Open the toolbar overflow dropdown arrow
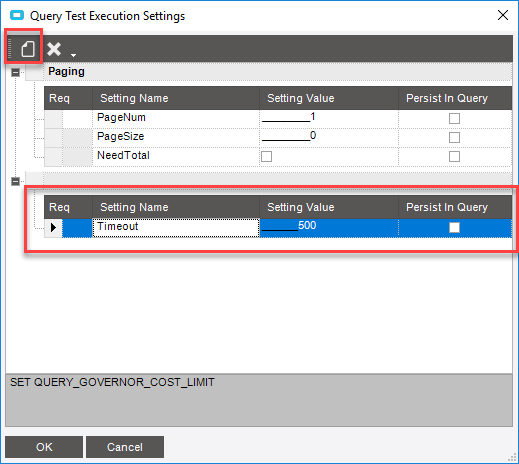 point(73,55)
